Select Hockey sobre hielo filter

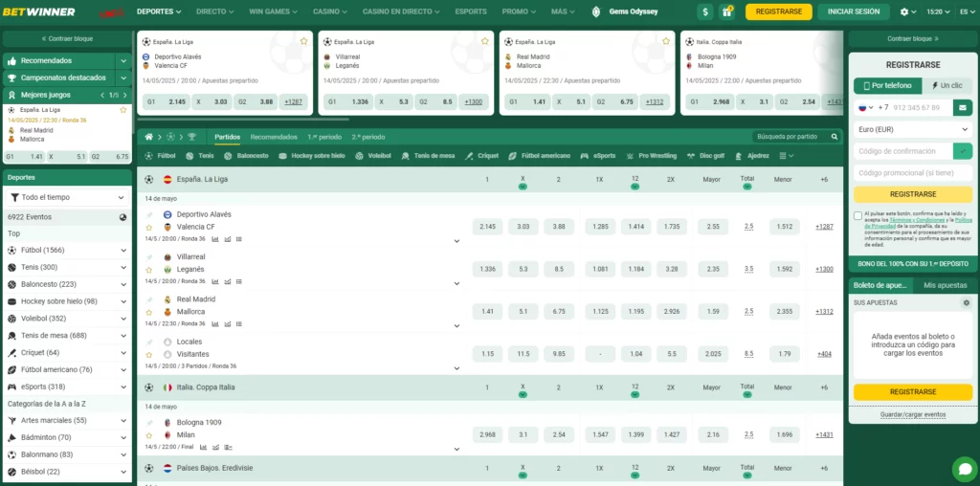pyautogui.click(x=312, y=156)
